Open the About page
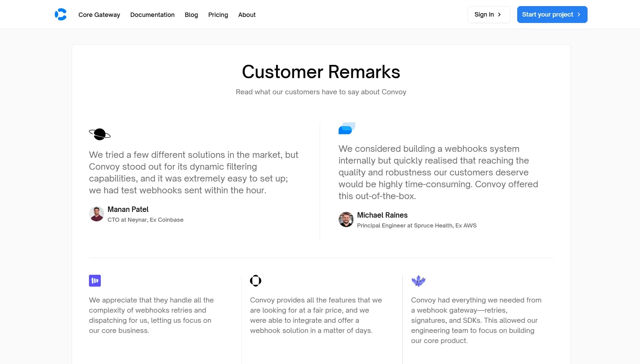640x364 pixels. [247, 15]
